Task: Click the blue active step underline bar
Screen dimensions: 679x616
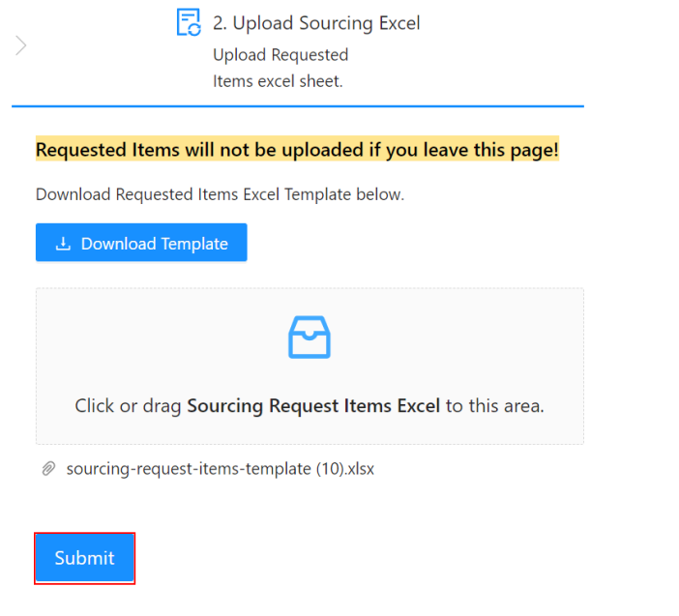Action: click(298, 105)
